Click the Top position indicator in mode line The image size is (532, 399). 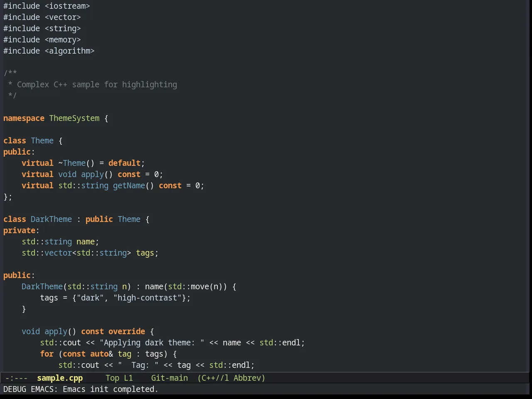click(x=112, y=378)
